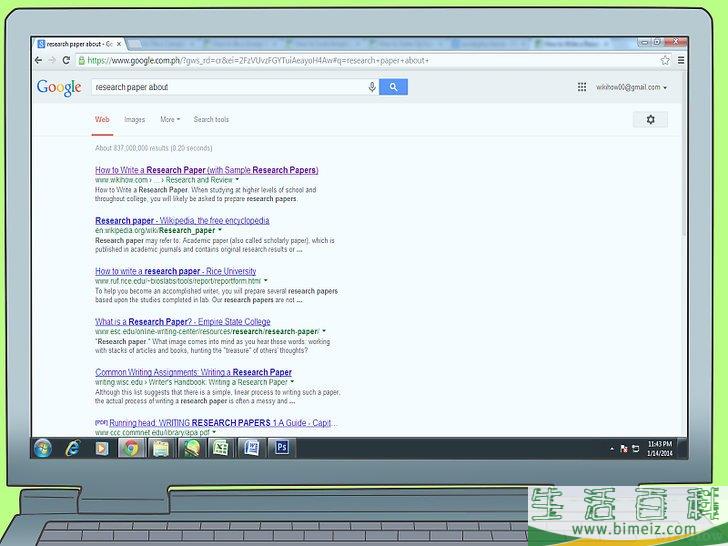
Task: Show hidden icons in system tray
Action: (x=611, y=449)
